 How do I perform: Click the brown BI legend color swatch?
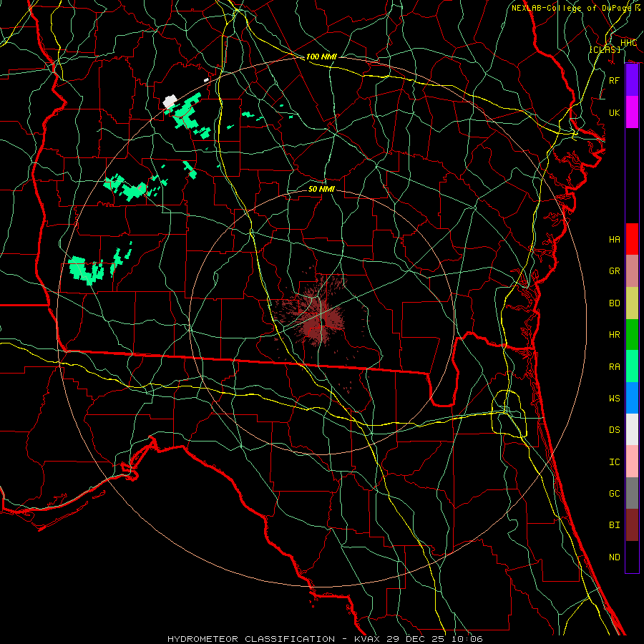click(x=632, y=525)
